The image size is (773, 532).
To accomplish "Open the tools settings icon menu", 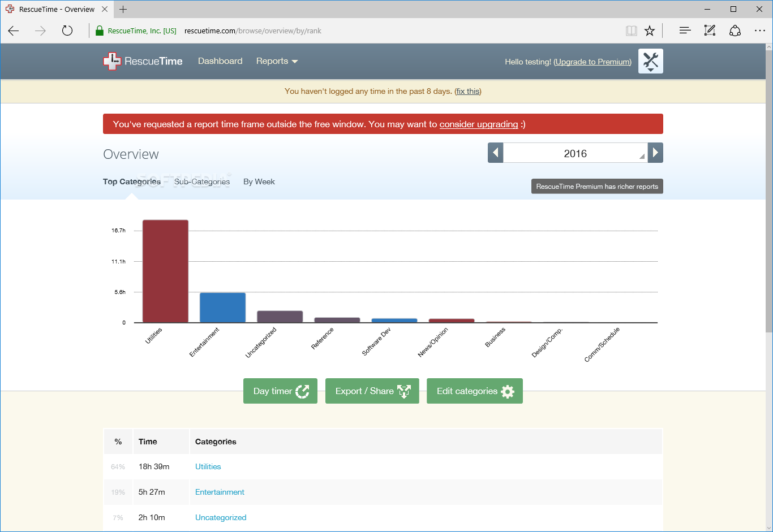I will tap(651, 61).
